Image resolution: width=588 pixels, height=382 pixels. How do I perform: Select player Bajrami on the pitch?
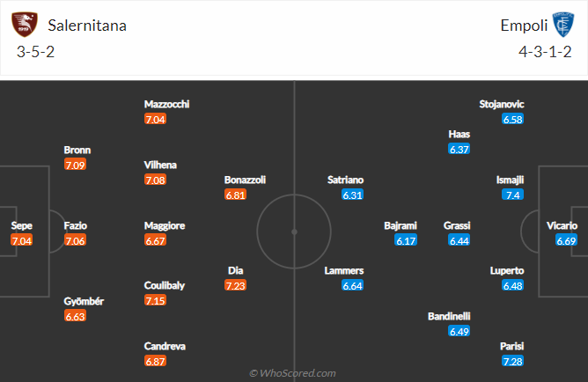pyautogui.click(x=401, y=225)
